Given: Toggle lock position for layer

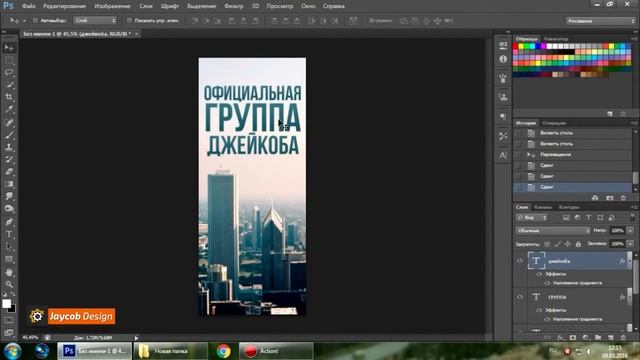Looking at the screenshot, I should coord(568,244).
